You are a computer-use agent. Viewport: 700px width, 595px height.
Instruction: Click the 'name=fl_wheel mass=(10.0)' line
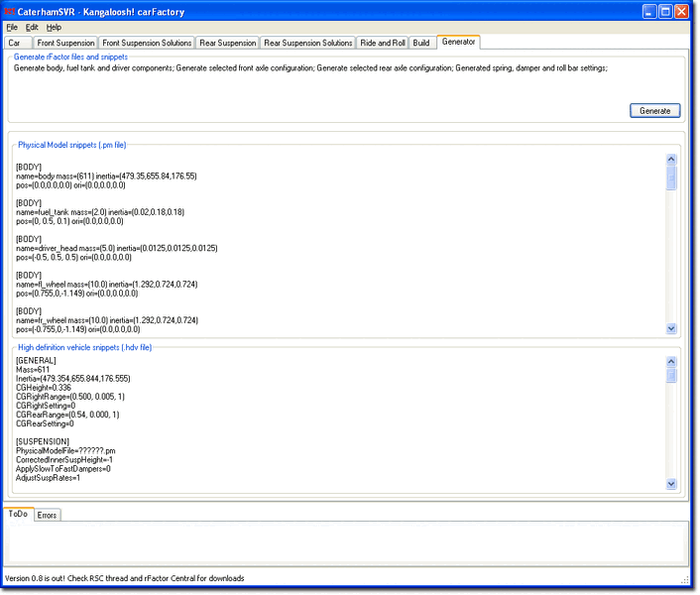[x=107, y=285]
